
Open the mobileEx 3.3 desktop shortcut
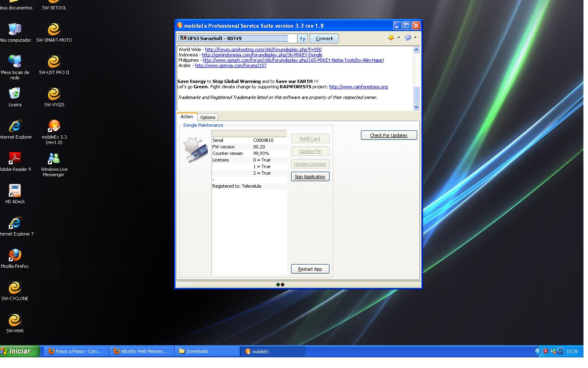pyautogui.click(x=54, y=126)
